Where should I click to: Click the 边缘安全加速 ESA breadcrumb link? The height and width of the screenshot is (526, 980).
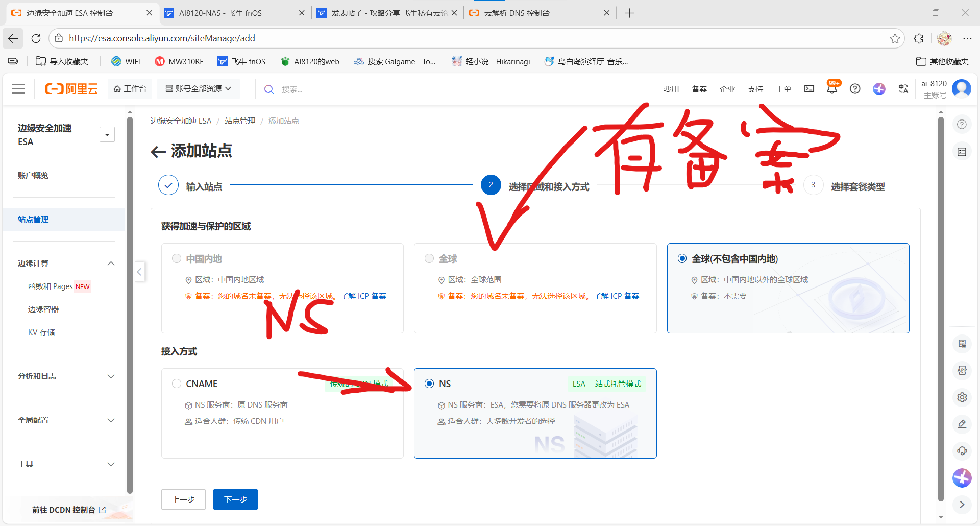[181, 121]
